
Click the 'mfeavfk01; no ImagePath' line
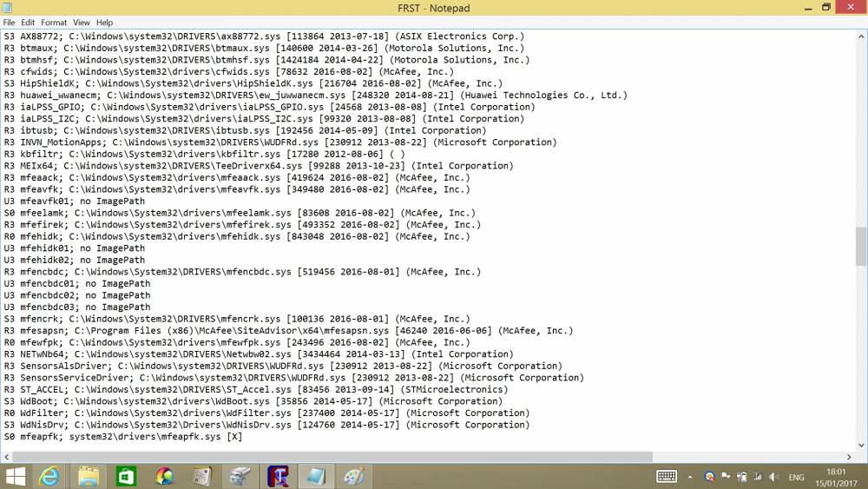click(x=74, y=201)
